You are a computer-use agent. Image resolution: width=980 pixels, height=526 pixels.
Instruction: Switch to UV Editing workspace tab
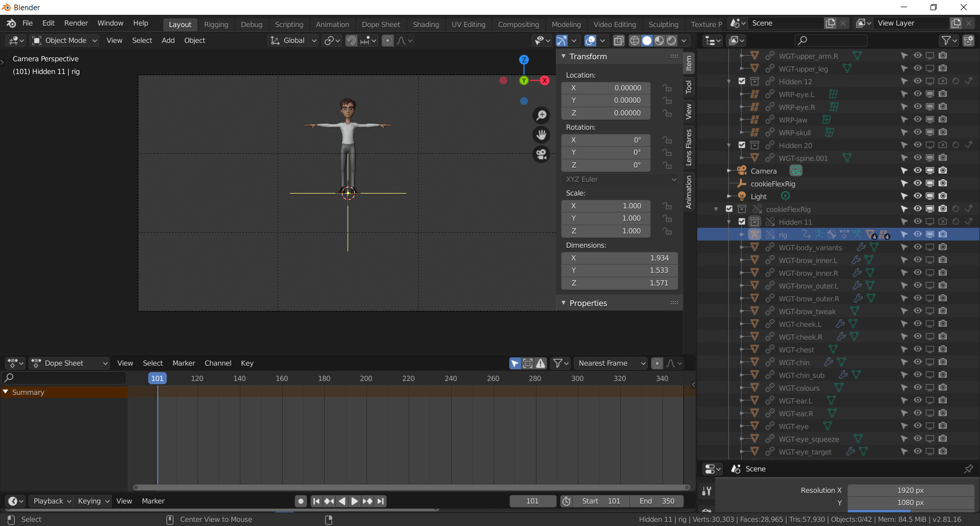point(468,25)
